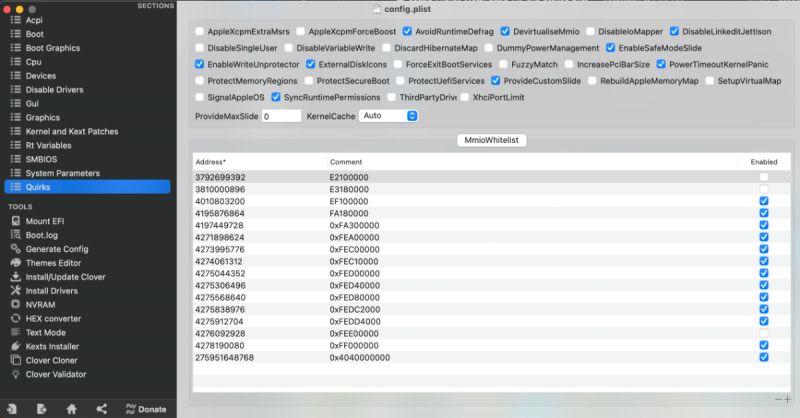Enable the AppleXcpmExtraMsrs checkbox
Viewport: 800px width, 418px height.
[x=199, y=32]
